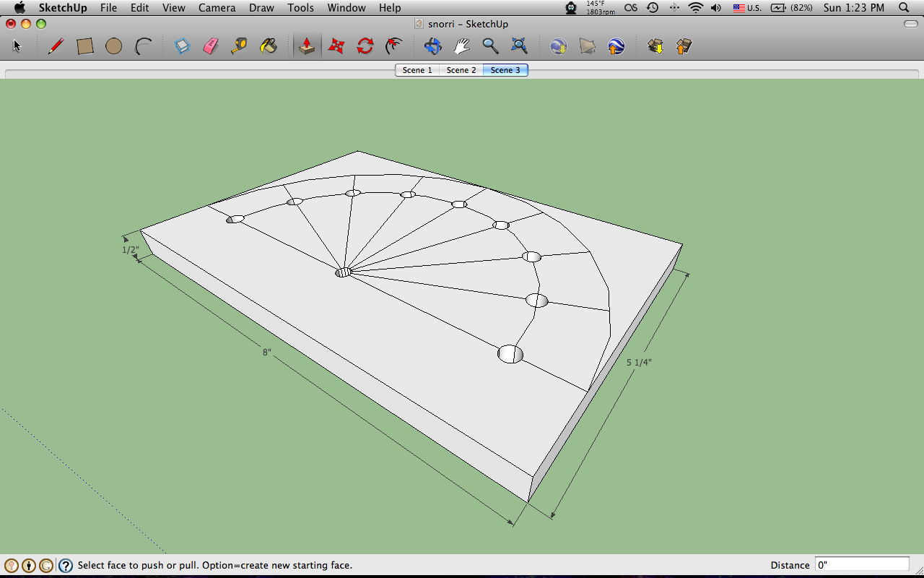Select the Rectangle tool
The width and height of the screenshot is (924, 578).
point(85,46)
